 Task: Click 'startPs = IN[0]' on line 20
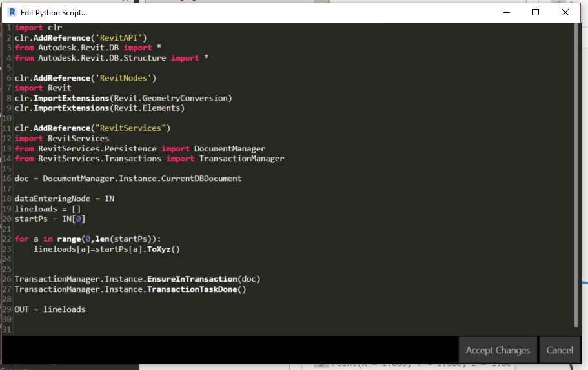tap(50, 219)
